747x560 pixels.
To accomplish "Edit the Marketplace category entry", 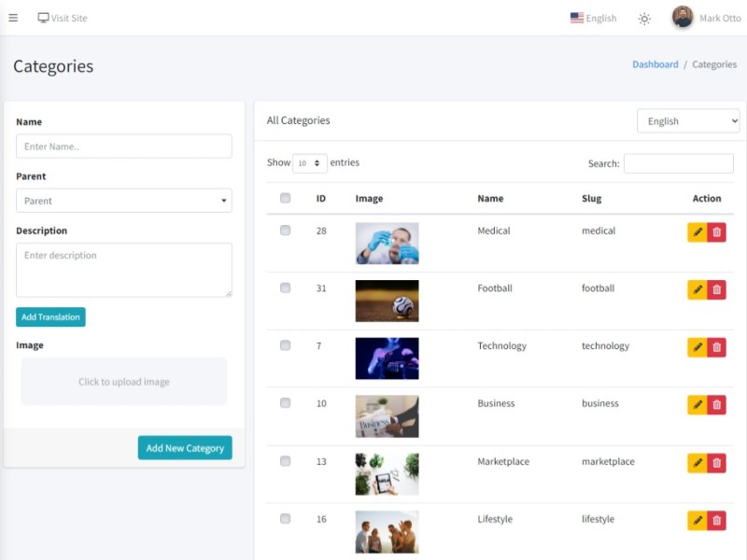I will (x=697, y=463).
